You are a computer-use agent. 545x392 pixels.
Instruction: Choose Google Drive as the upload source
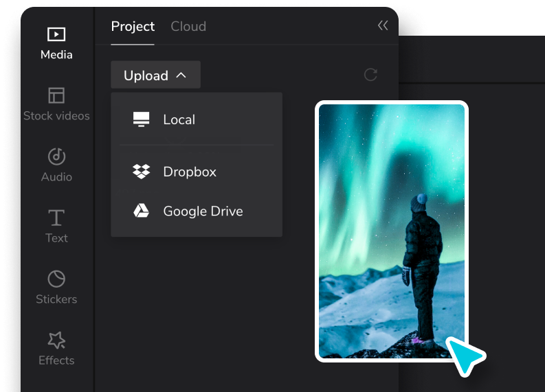pyautogui.click(x=197, y=211)
